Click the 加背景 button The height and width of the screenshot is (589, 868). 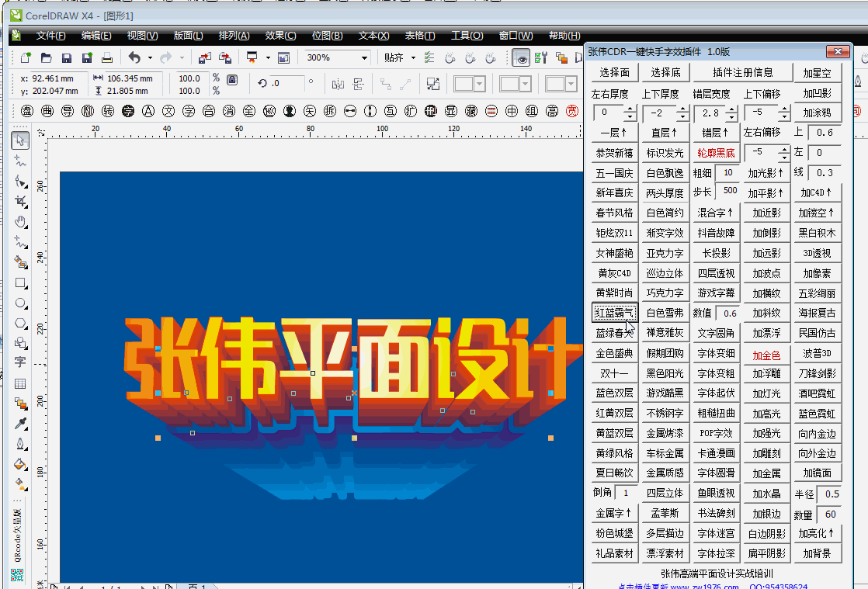tap(817, 553)
